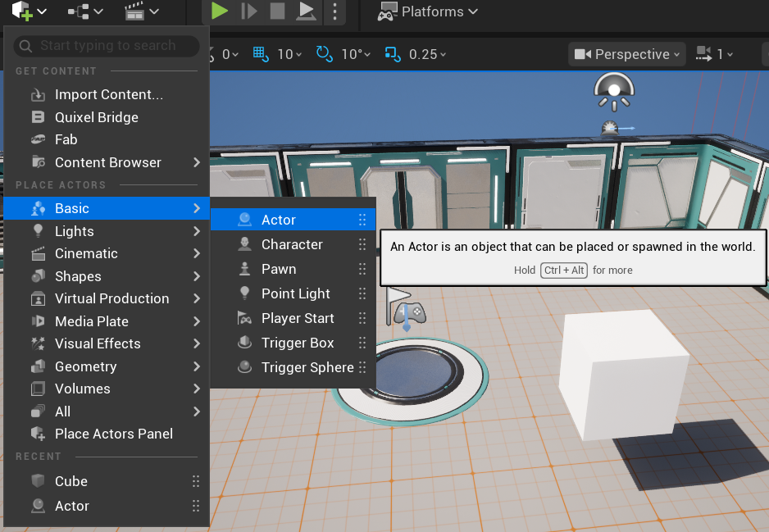Viewport: 769px width, 532px height.
Task: Click the Visual Effects sparkle icon
Action: click(x=38, y=343)
